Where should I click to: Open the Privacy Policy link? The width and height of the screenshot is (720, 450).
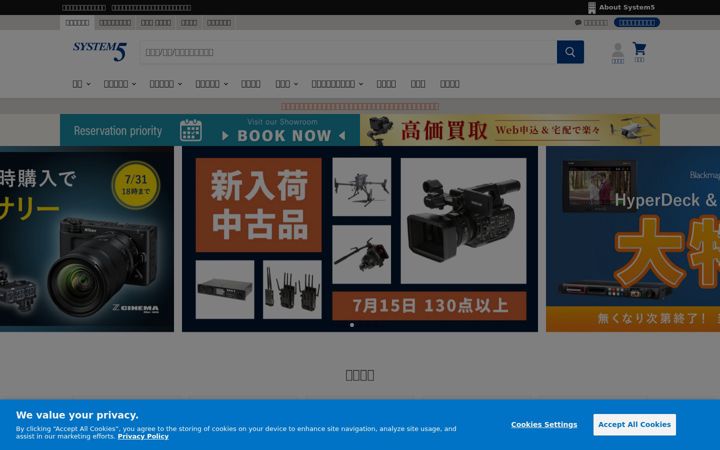(143, 436)
